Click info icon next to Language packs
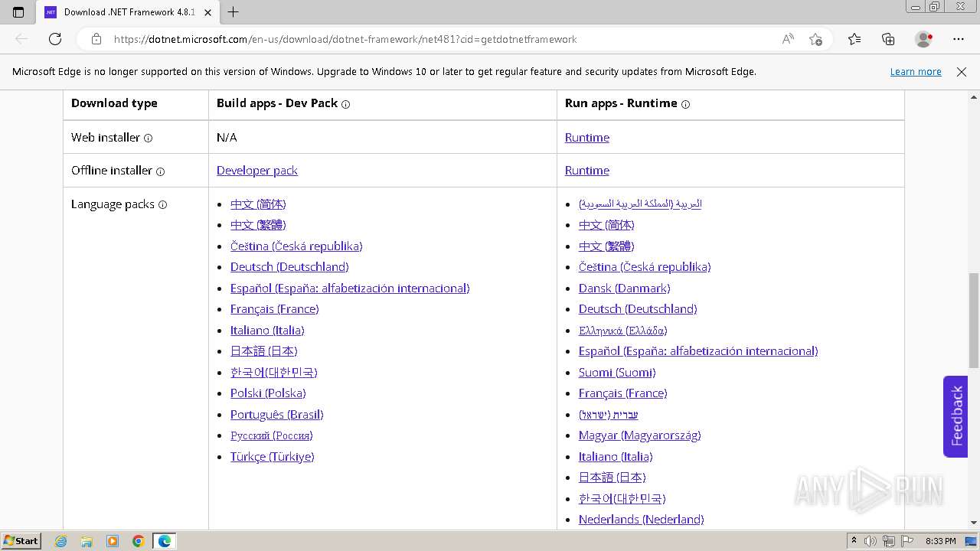 162,205
